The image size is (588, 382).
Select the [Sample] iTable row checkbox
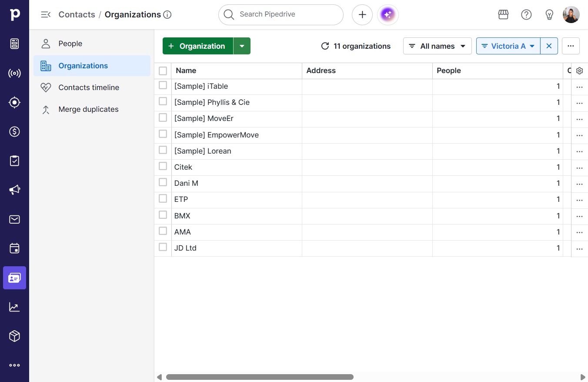pos(163,85)
